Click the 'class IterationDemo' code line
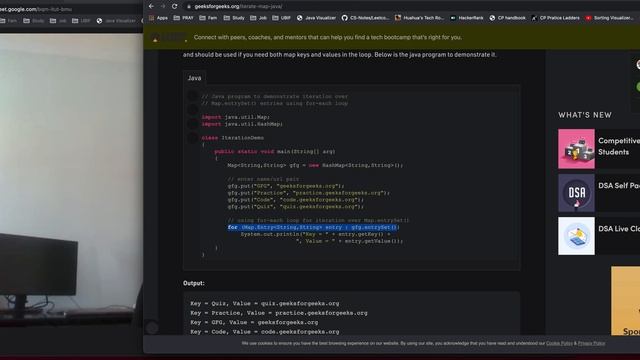The height and width of the screenshot is (360, 640). (233, 138)
